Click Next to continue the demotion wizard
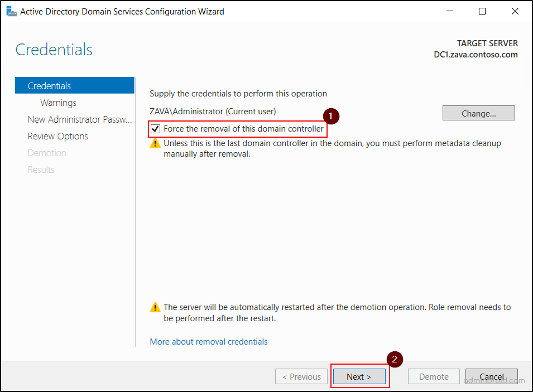The image size is (533, 392). [x=359, y=376]
